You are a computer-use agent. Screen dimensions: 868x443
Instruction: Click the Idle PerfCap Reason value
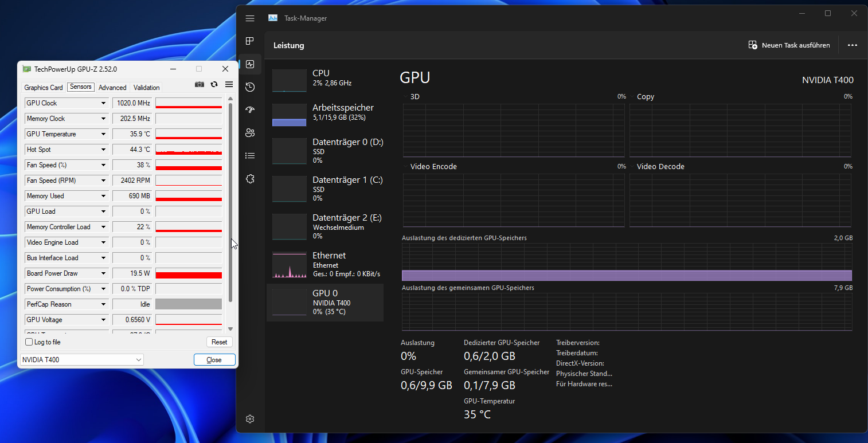(132, 304)
